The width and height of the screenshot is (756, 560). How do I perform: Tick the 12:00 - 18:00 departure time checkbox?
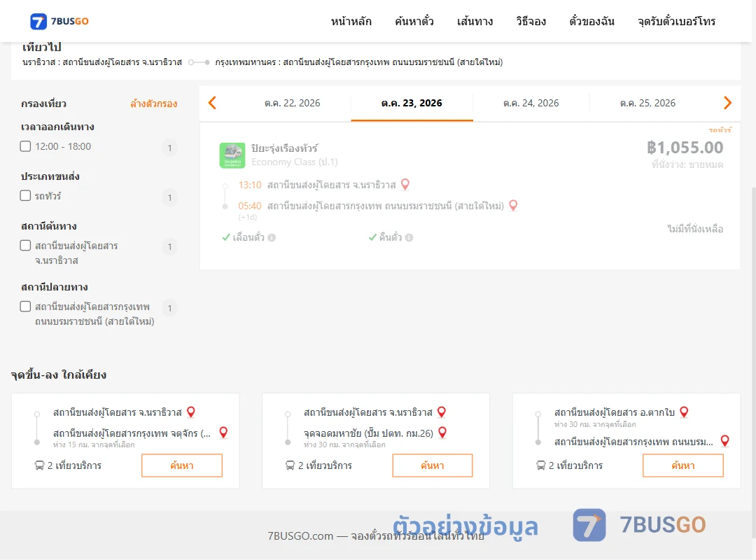click(26, 146)
